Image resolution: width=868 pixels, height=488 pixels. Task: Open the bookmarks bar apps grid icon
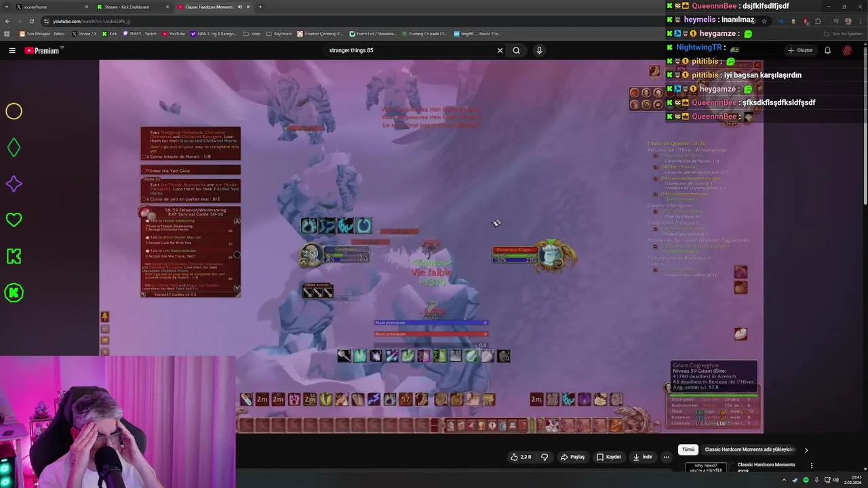pyautogui.click(x=7, y=33)
